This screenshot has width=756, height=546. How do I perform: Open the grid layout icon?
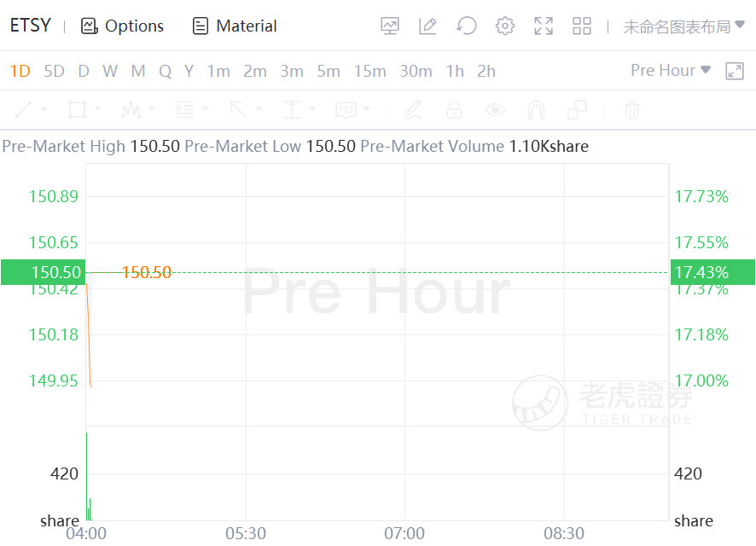(582, 26)
